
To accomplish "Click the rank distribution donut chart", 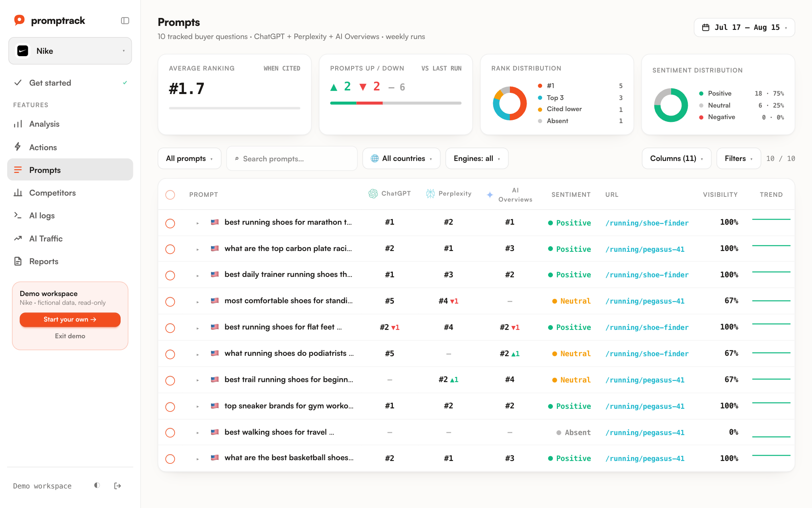I will pyautogui.click(x=510, y=103).
